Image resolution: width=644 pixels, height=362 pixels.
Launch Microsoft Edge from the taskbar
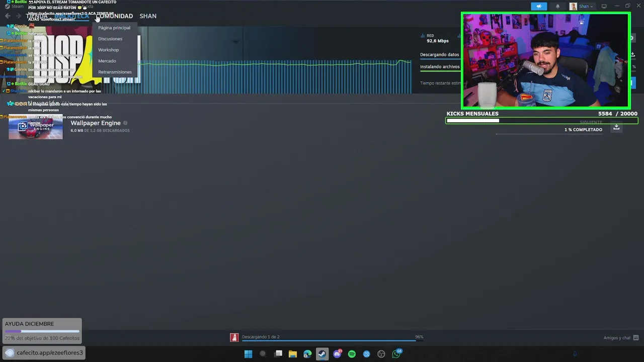coord(307,354)
